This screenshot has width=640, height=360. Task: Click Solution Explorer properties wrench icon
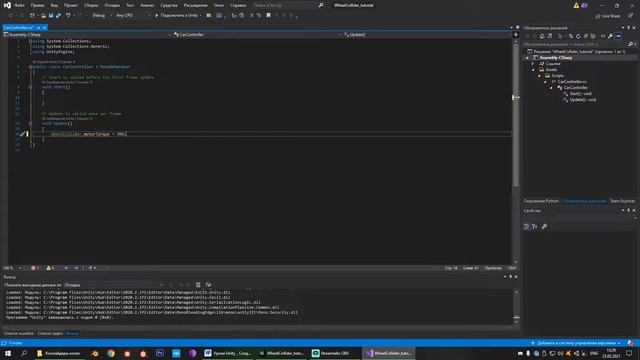pos(610,36)
